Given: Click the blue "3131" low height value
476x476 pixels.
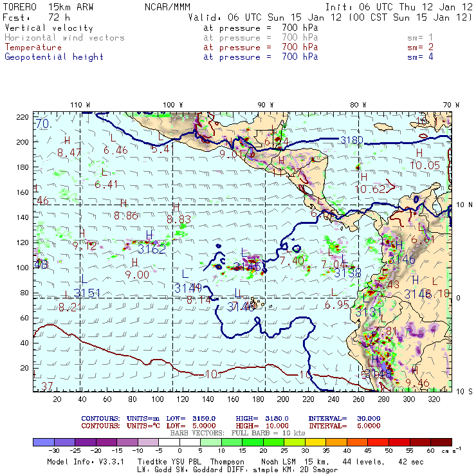Looking at the screenshot, I should click(x=368, y=312).
